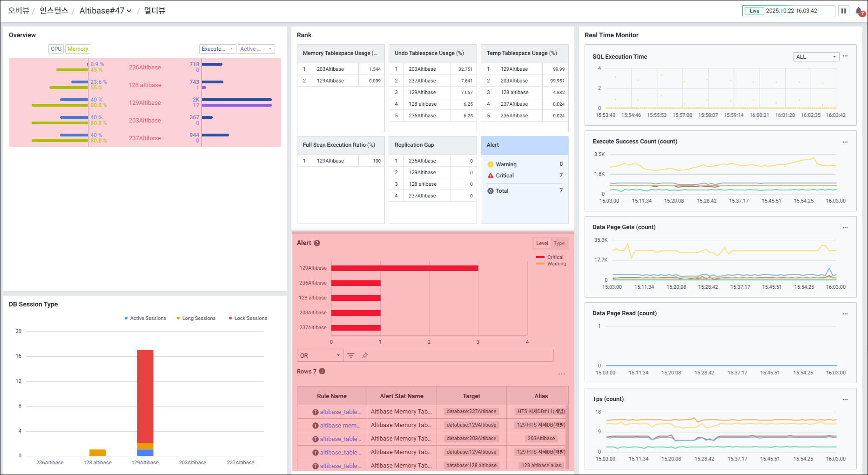Open Tps chart more options menu

(845, 400)
